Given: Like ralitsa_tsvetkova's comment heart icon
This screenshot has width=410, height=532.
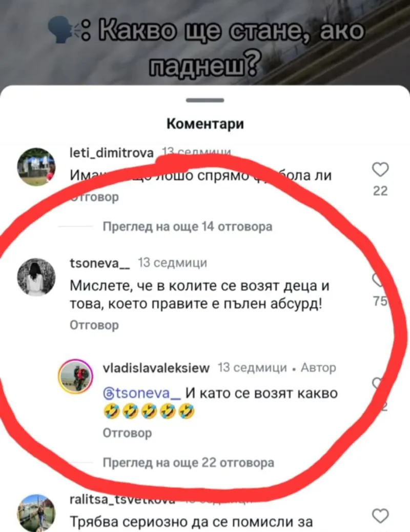Looking at the screenshot, I should pos(380,516).
